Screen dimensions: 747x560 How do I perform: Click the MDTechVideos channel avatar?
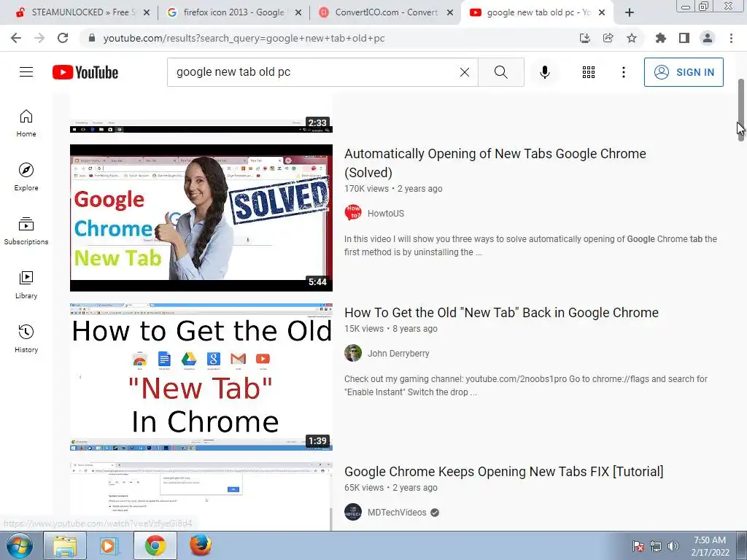pos(353,512)
